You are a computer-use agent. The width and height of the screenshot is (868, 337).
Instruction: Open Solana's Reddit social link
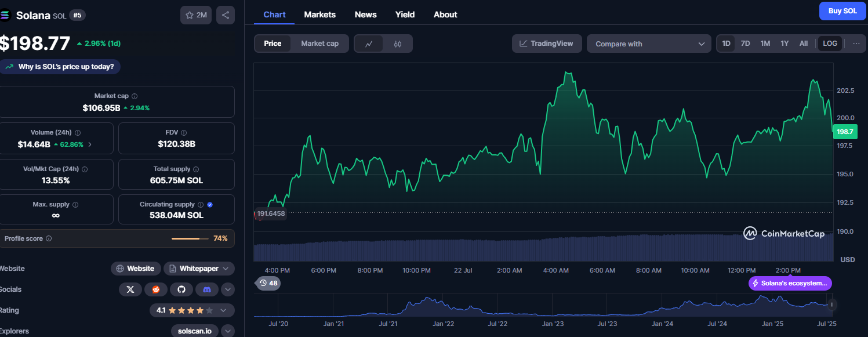point(156,289)
